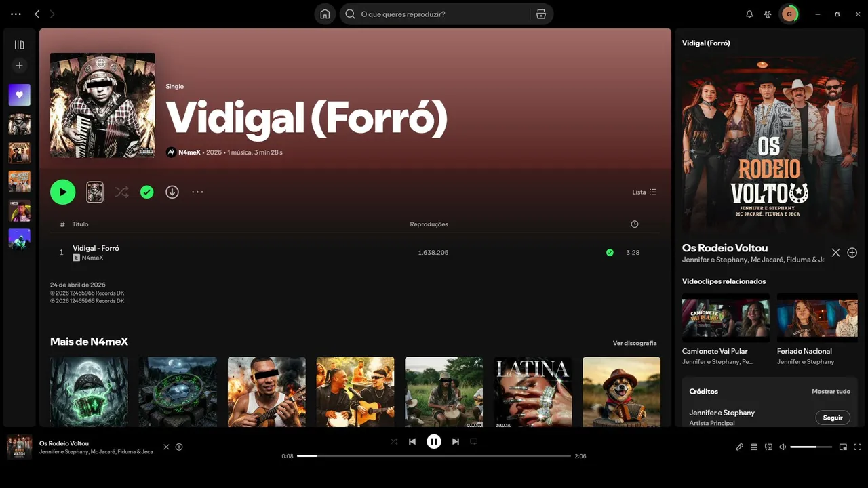Viewport: 868px width, 488px height.
Task: Toggle saved checkmark on Vidigal - Forró track
Action: coord(610,253)
